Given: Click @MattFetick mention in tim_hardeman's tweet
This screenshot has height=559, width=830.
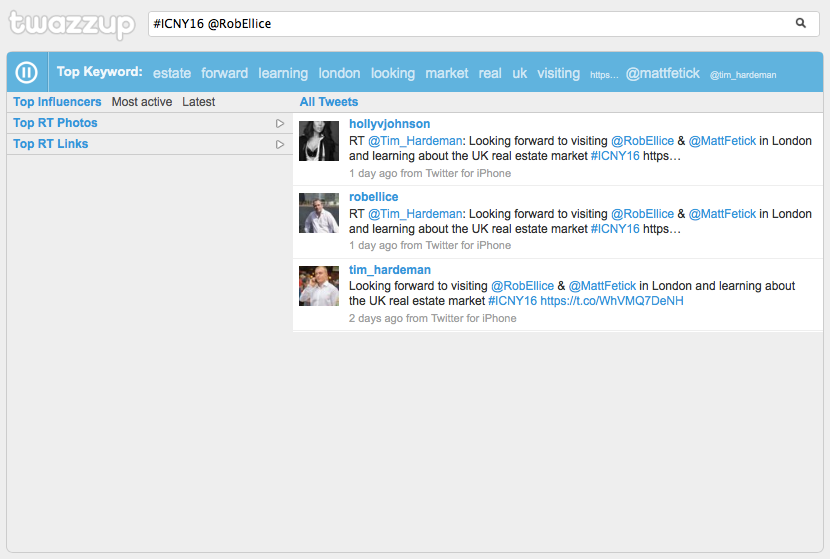Looking at the screenshot, I should pyautogui.click(x=602, y=286).
